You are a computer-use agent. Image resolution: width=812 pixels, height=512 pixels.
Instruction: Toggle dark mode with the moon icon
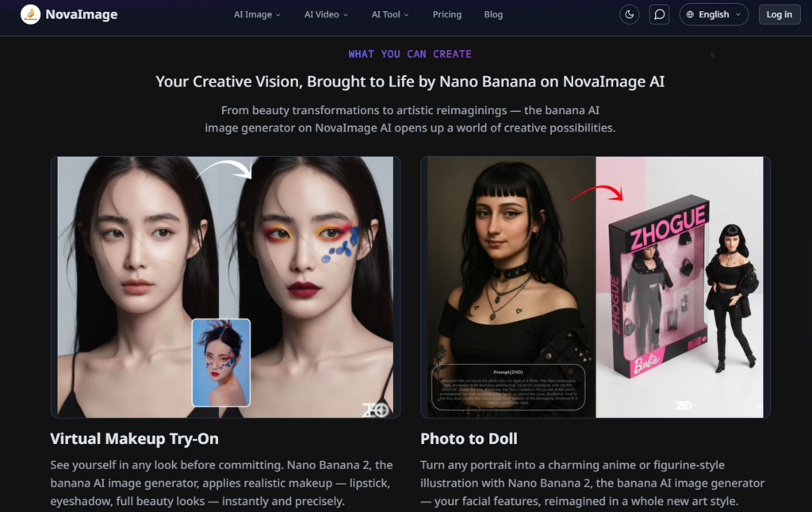[629, 14]
